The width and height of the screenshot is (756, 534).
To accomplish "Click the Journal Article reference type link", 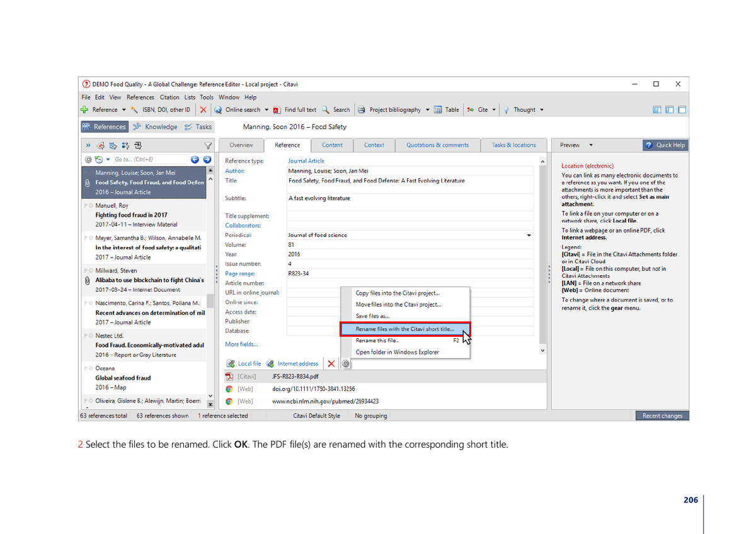I will [306, 161].
